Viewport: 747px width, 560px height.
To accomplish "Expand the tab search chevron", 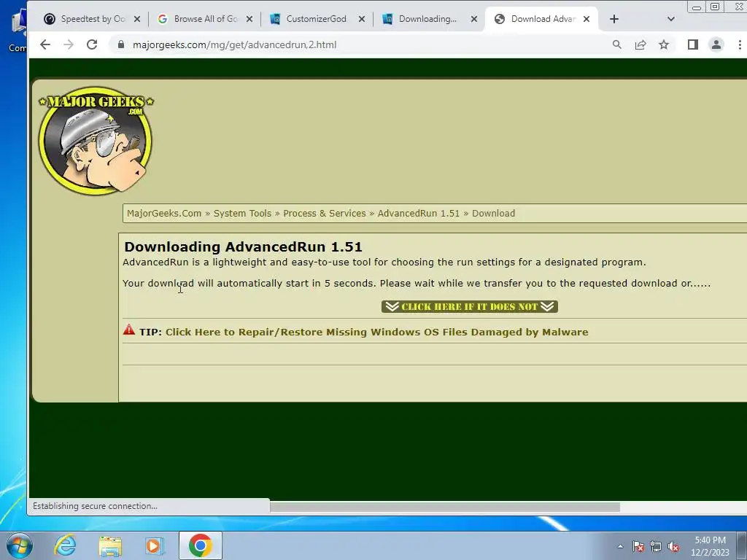I will tap(671, 19).
